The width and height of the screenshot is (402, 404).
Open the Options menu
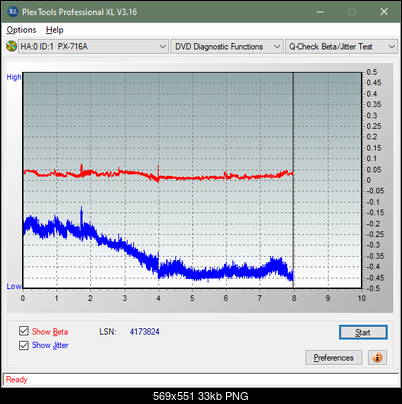pyautogui.click(x=21, y=30)
